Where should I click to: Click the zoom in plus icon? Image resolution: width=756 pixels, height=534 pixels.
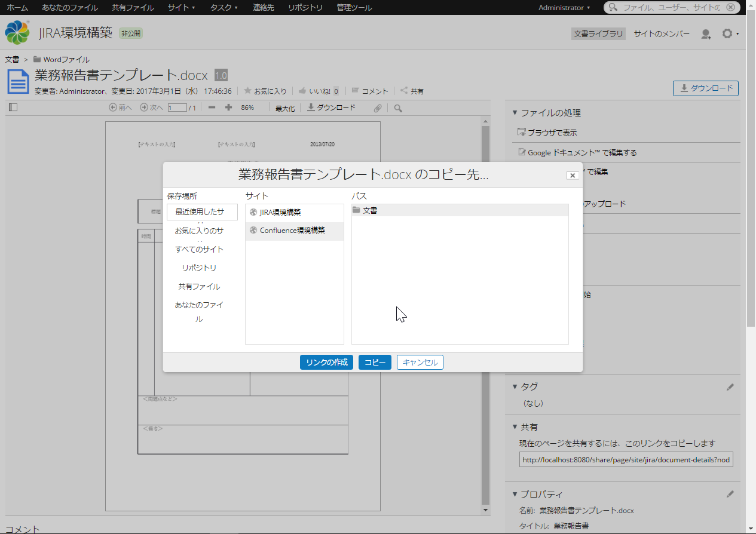point(228,108)
